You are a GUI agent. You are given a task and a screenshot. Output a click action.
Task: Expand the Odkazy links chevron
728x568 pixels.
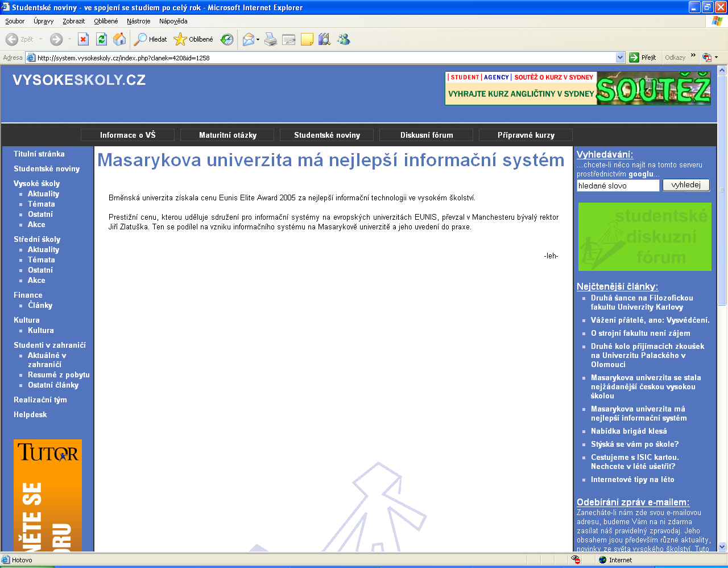[693, 56]
